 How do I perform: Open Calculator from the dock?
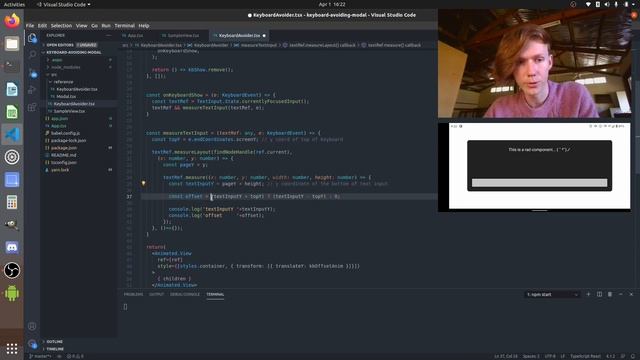(x=12, y=202)
